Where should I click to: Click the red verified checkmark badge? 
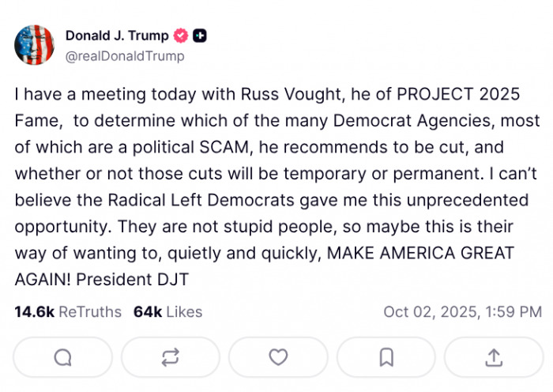[181, 36]
